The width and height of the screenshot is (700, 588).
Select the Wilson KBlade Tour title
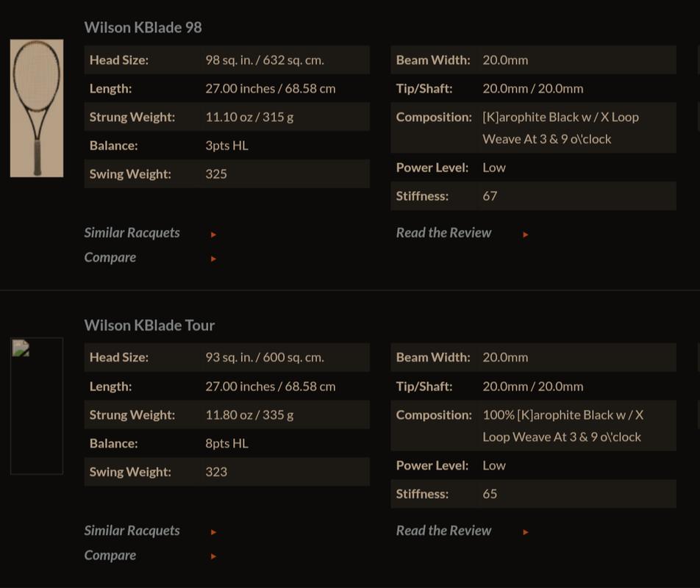click(149, 325)
